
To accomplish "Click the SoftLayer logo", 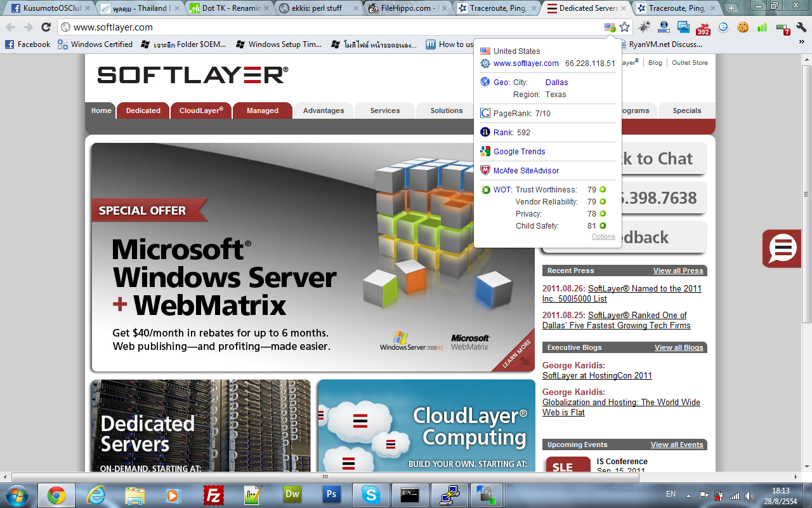I will (193, 75).
